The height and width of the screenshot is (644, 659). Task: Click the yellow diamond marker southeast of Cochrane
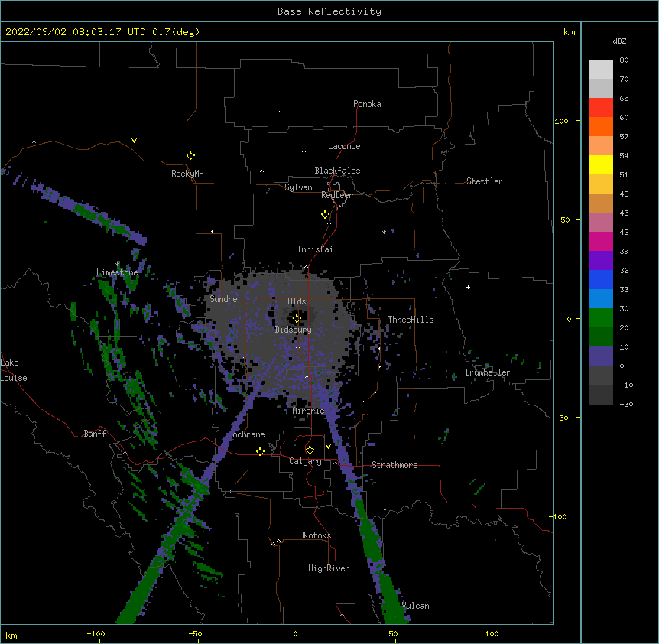(260, 451)
